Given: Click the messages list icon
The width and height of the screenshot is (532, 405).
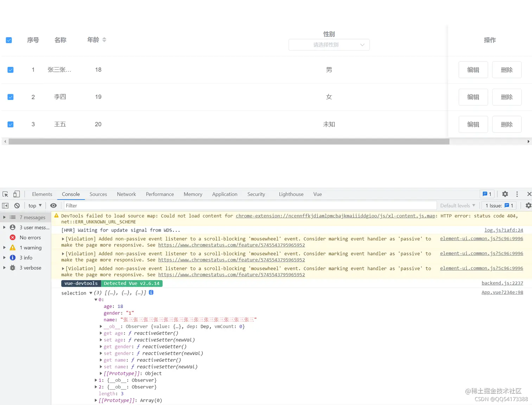Looking at the screenshot, I should pyautogui.click(x=13, y=217).
